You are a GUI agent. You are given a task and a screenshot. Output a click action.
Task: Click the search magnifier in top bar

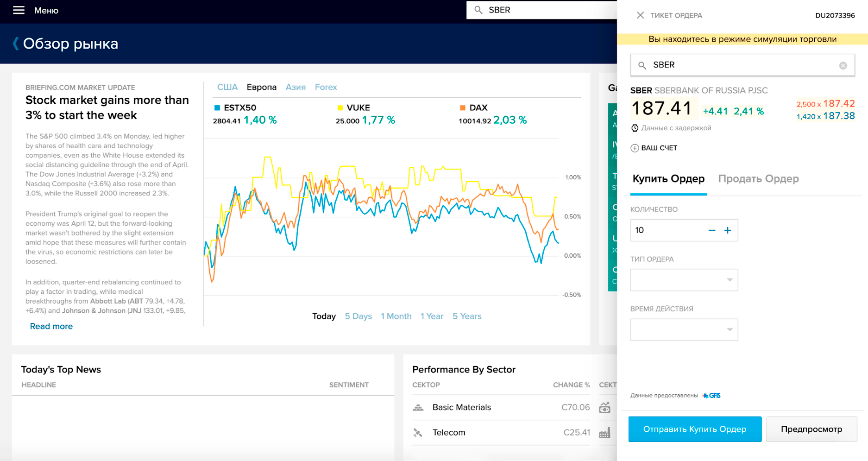pyautogui.click(x=478, y=10)
